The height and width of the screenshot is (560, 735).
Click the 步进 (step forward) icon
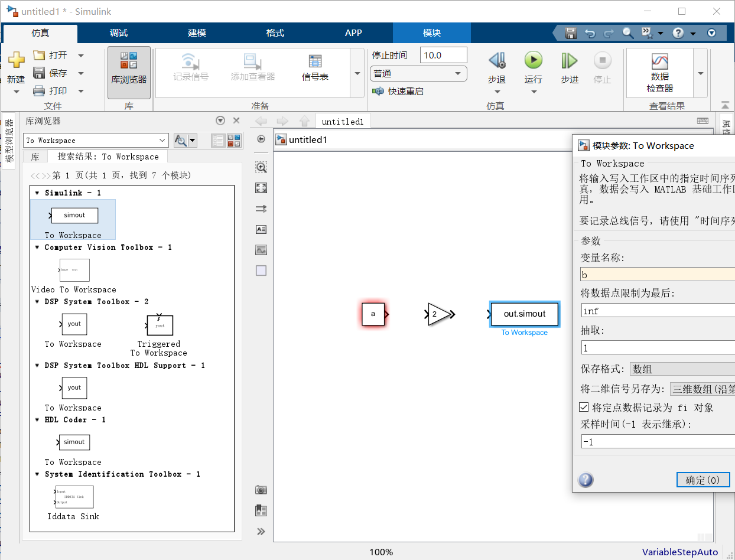pos(568,61)
